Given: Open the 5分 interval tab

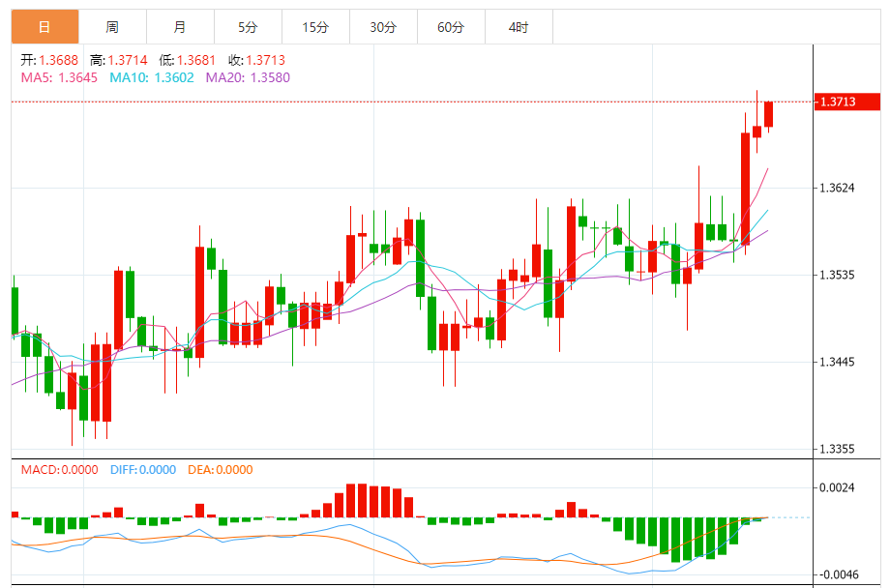Looking at the screenshot, I should [x=248, y=27].
